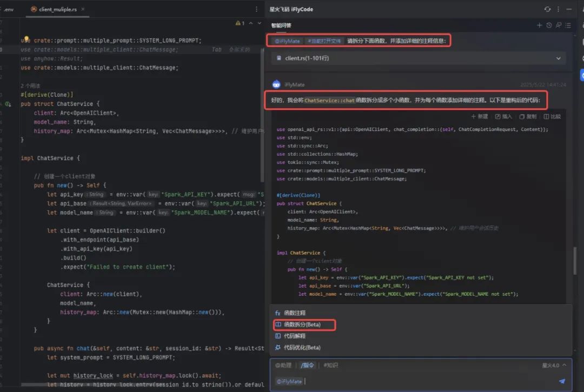Click 'pub async fn chat' line in editor
This screenshot has width=584, height=392.
tap(149, 348)
